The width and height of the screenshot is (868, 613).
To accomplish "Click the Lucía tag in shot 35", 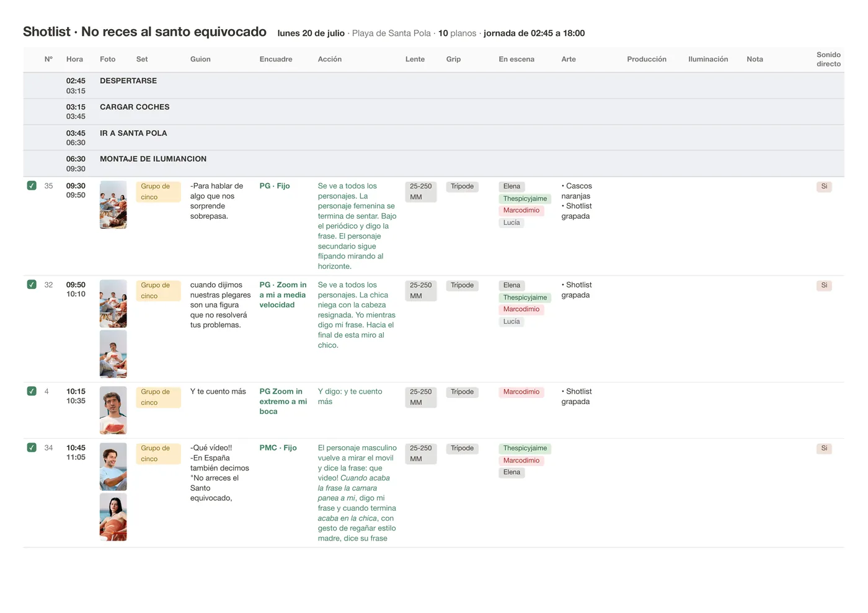I will tap(511, 223).
